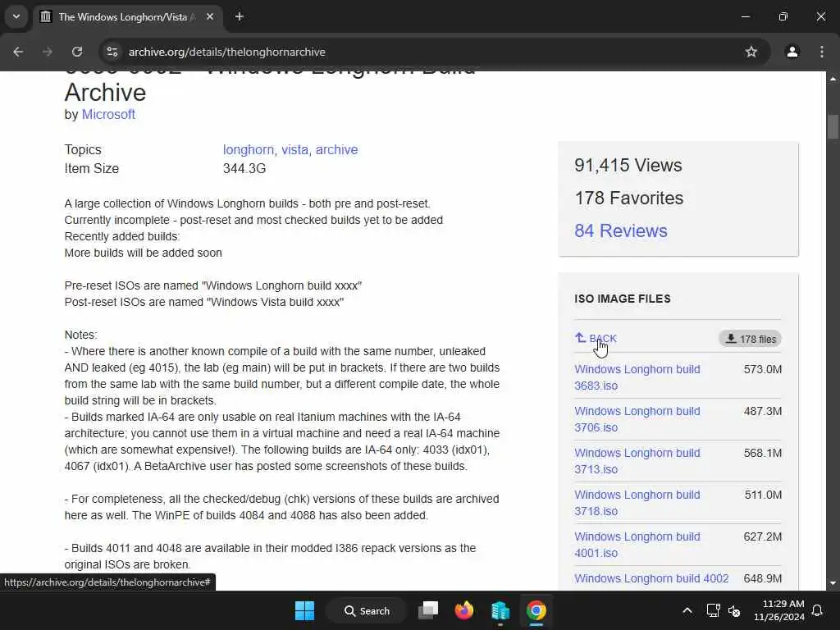Click the browser forward arrow
Image resolution: width=840 pixels, height=630 pixels.
(48, 52)
